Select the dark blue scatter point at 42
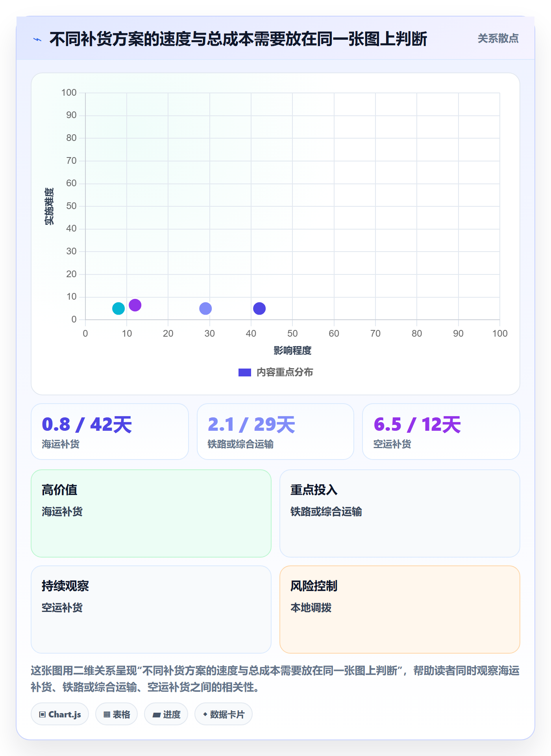 click(x=259, y=308)
